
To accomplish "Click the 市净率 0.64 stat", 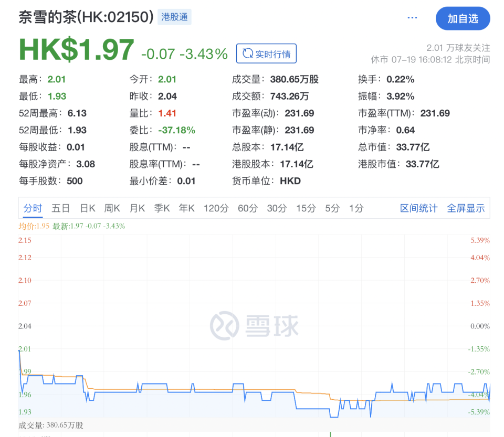I will [386, 130].
